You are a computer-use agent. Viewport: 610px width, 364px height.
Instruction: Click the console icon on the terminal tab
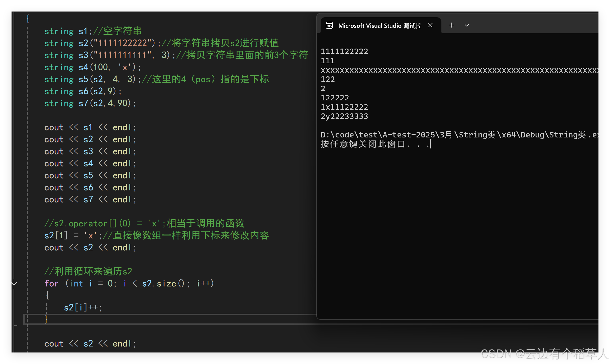tap(329, 26)
